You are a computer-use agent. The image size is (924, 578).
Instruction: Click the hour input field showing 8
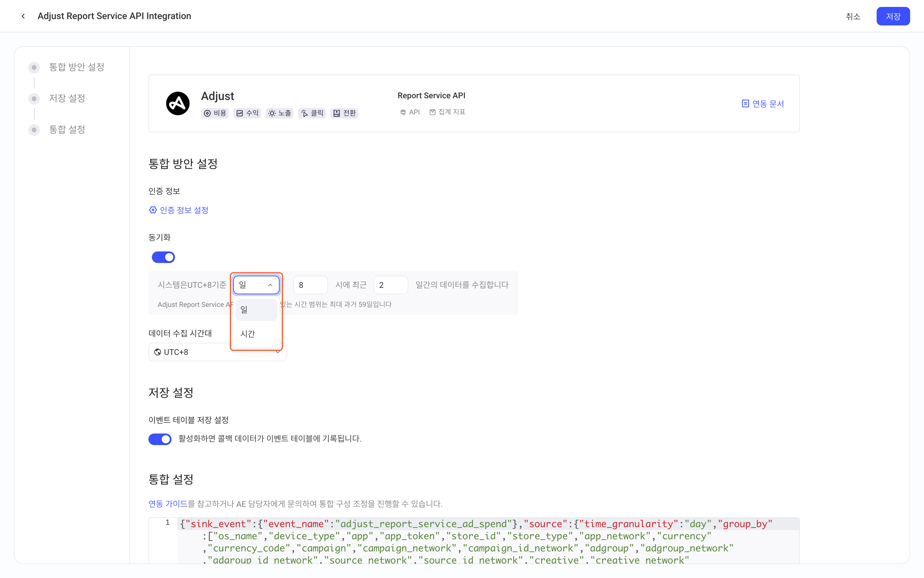coord(310,285)
